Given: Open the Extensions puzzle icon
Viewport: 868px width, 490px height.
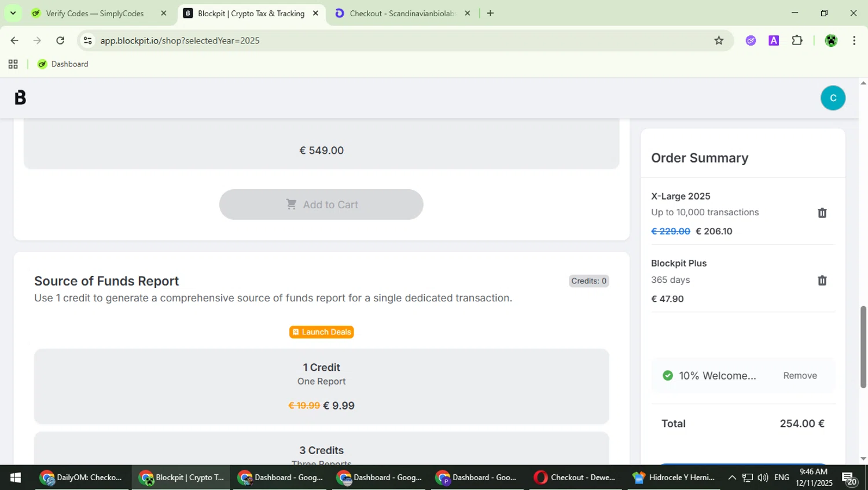Looking at the screenshot, I should click(797, 40).
